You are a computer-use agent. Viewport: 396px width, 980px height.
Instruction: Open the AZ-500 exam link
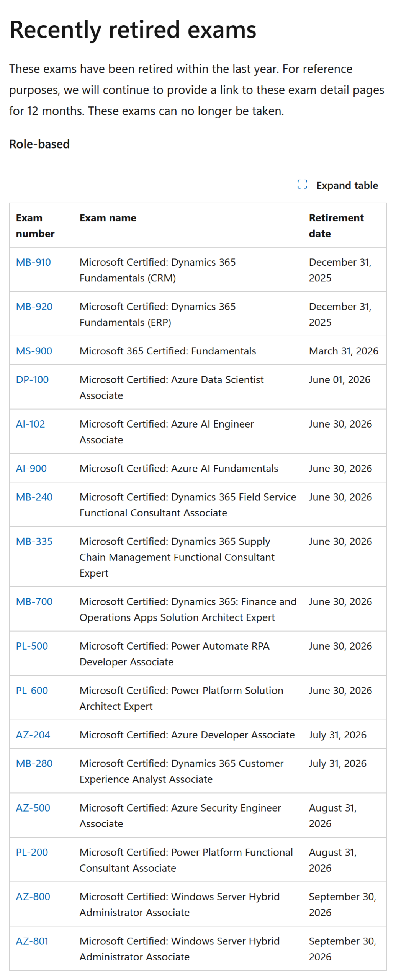pyautogui.click(x=33, y=808)
